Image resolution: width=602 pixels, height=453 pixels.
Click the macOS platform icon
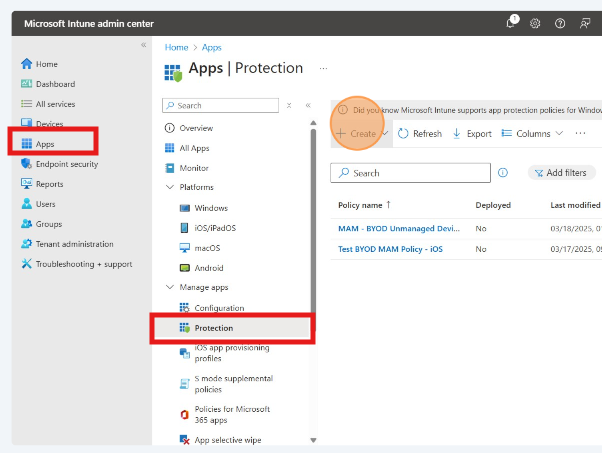pyautogui.click(x=185, y=248)
